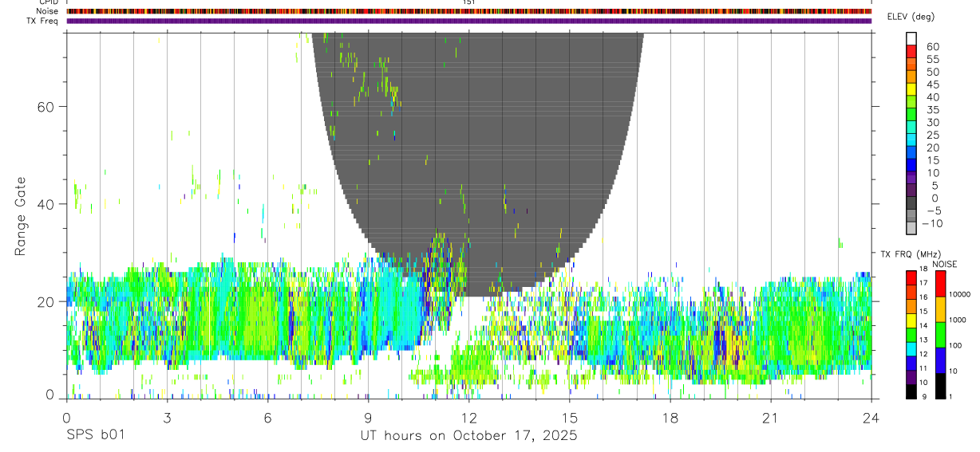The width and height of the screenshot is (980, 452).
Task: Click the 'Range Gate' y-axis label
Action: (x=20, y=216)
